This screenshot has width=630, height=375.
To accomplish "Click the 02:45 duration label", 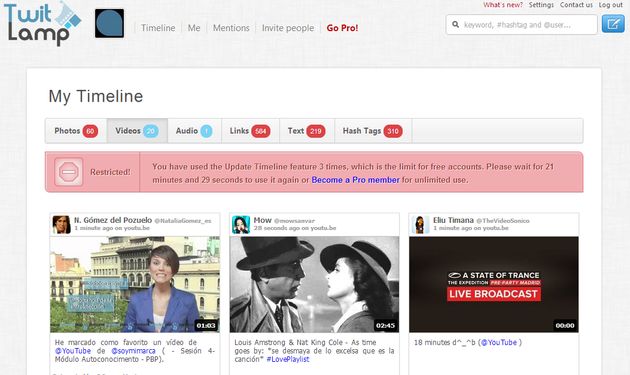I will click(x=385, y=326).
